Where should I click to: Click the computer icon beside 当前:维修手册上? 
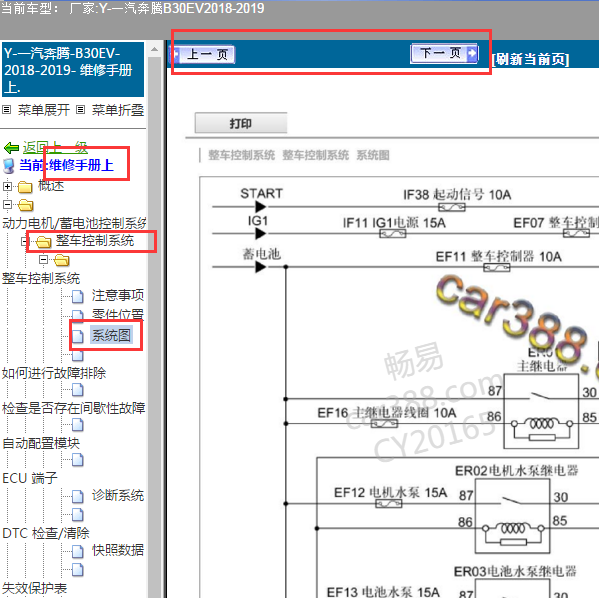9,166
